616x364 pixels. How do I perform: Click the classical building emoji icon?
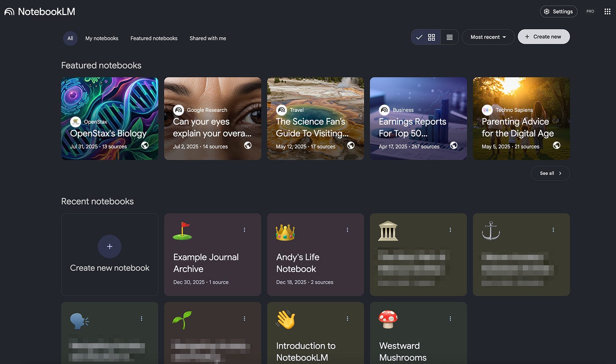click(x=388, y=232)
